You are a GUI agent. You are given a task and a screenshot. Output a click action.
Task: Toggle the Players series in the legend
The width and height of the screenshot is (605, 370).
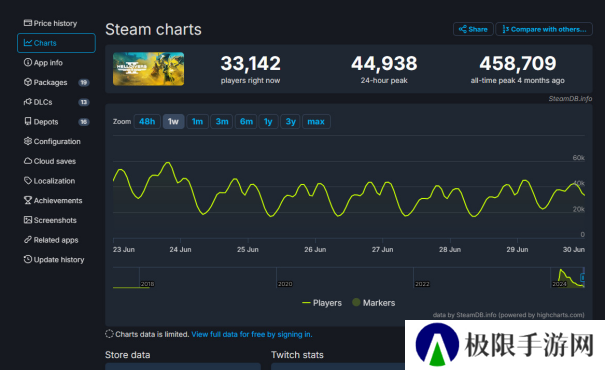322,303
